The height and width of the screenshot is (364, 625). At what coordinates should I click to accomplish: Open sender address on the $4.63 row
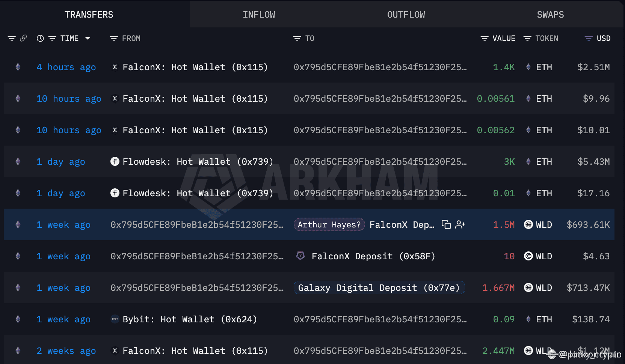(197, 256)
